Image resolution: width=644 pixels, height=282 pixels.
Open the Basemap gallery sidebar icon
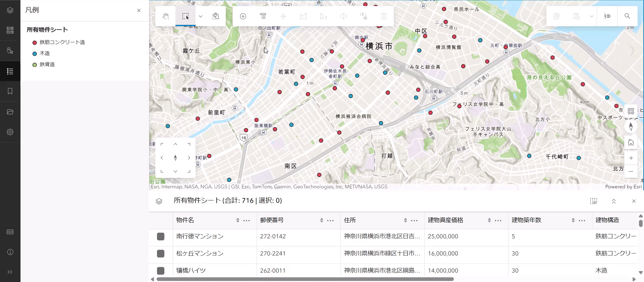click(x=10, y=31)
